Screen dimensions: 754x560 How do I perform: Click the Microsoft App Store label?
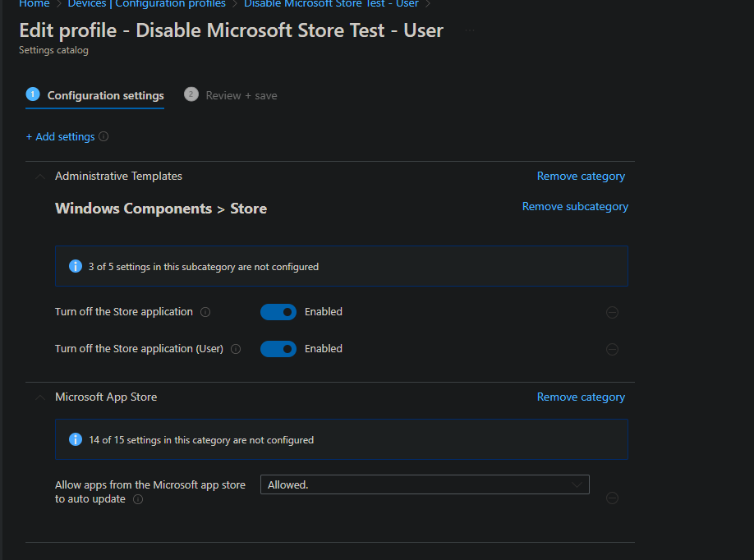click(106, 397)
